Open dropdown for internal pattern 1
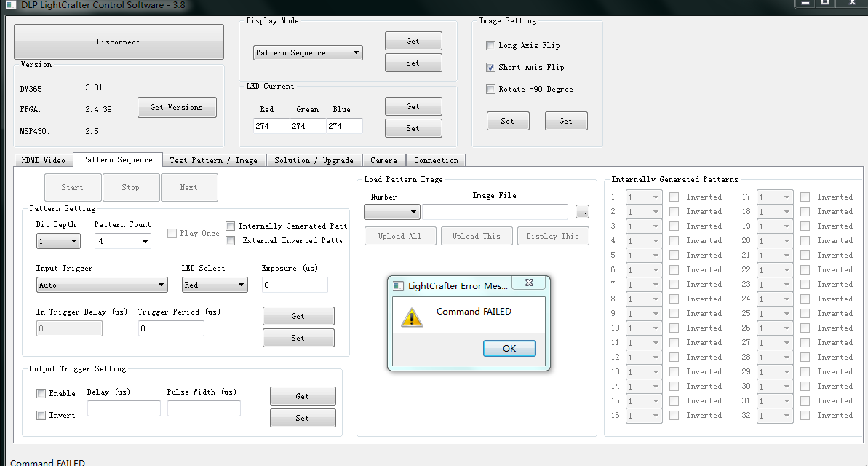This screenshot has height=466, width=868. pos(644,197)
